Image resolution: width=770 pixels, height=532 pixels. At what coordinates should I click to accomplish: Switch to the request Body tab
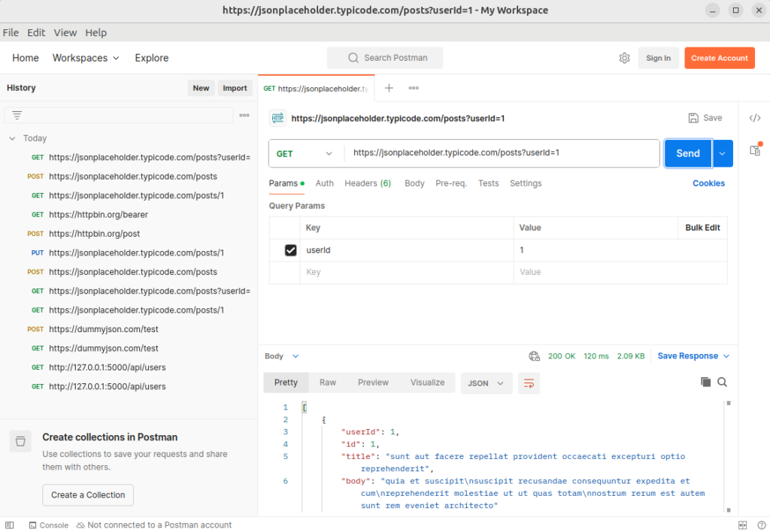pyautogui.click(x=414, y=183)
